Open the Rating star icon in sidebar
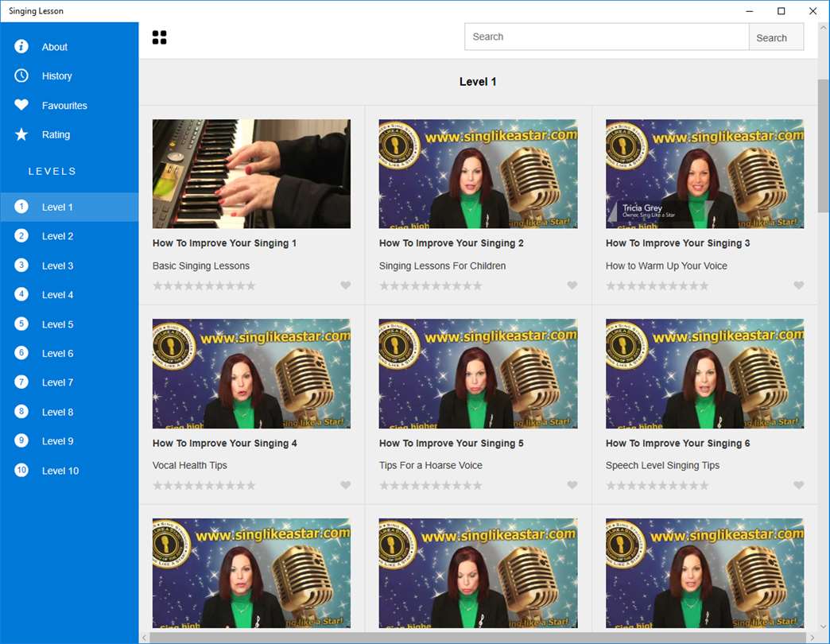The image size is (830, 644). 21,134
